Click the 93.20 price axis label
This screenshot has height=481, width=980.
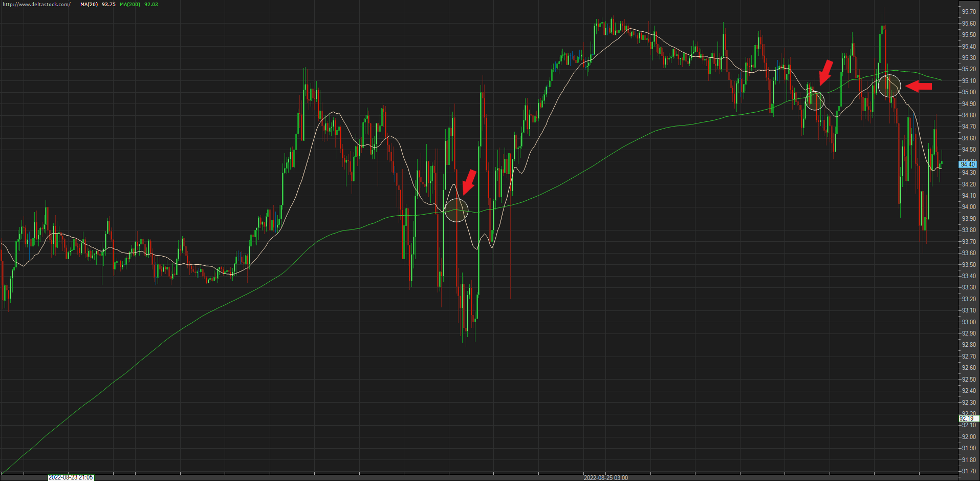pos(968,299)
